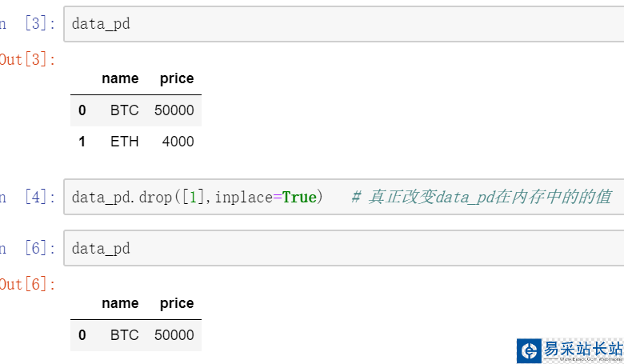Click the BTC cell in Out[3] table
This screenshot has height=364, width=624.
tap(124, 110)
